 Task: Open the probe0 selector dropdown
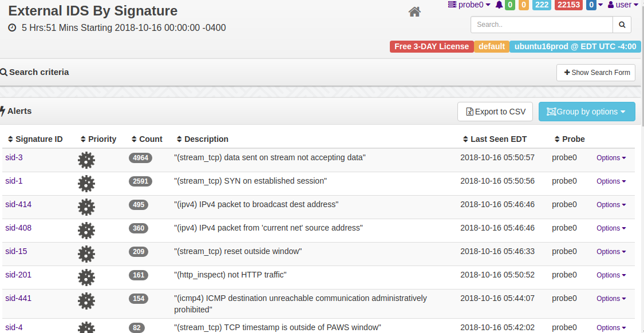469,5
